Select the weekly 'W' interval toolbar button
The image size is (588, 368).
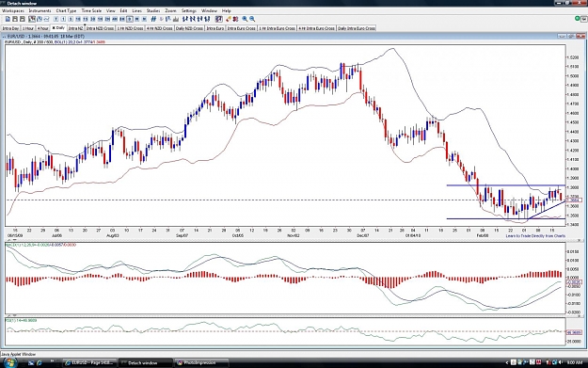136,19
